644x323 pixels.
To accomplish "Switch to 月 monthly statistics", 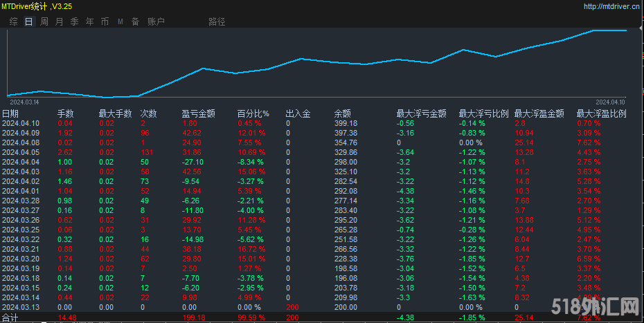I will click(x=59, y=21).
